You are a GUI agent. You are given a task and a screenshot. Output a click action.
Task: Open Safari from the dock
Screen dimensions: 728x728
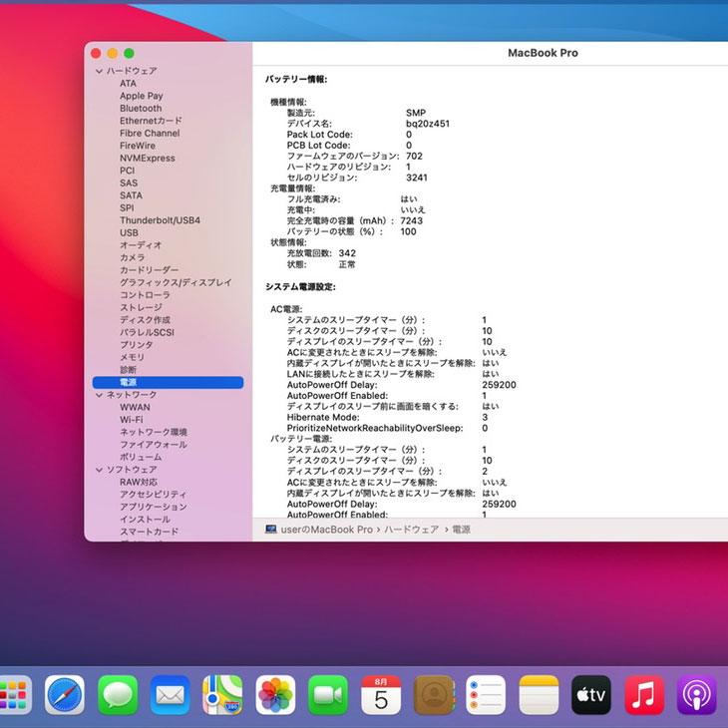(x=65, y=694)
